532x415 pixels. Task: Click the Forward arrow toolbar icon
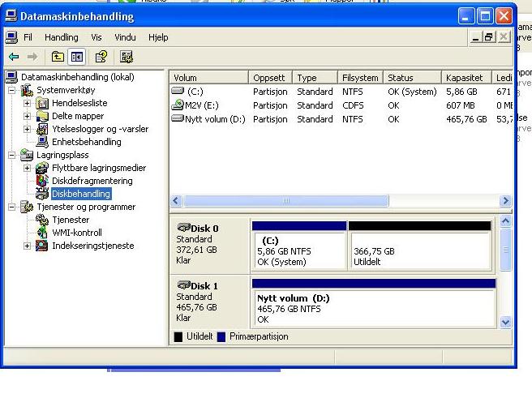click(x=32, y=57)
